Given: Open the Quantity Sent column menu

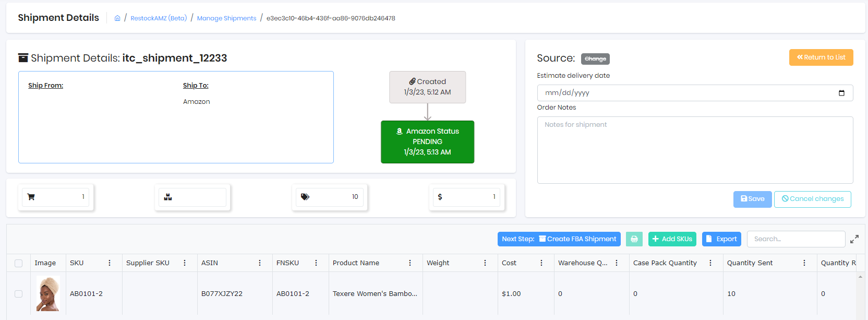Looking at the screenshot, I should click(804, 263).
